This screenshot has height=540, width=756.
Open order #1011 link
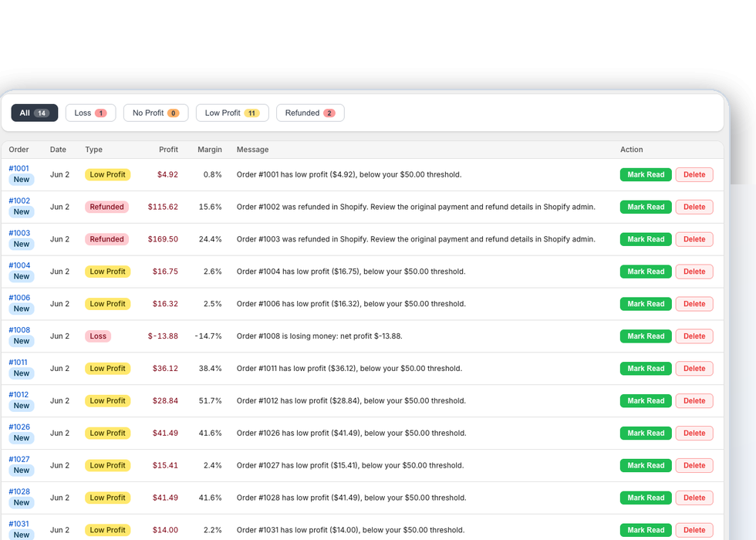coord(18,362)
